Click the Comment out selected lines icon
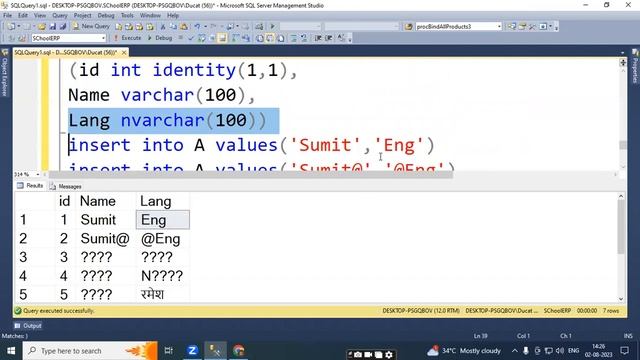This screenshot has width=640, height=360. click(x=293, y=38)
